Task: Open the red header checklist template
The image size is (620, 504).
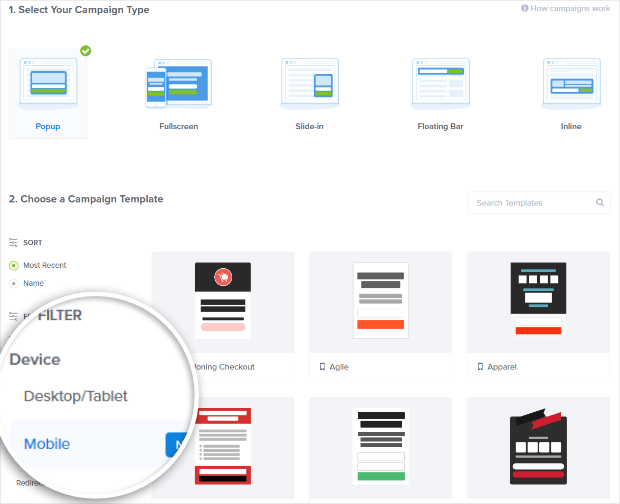Action: point(223,447)
